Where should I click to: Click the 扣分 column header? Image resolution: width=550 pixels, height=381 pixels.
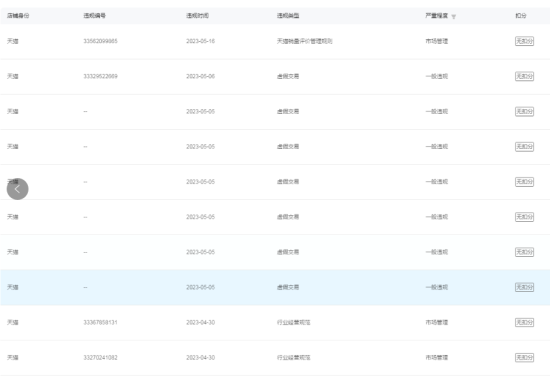tap(521, 15)
